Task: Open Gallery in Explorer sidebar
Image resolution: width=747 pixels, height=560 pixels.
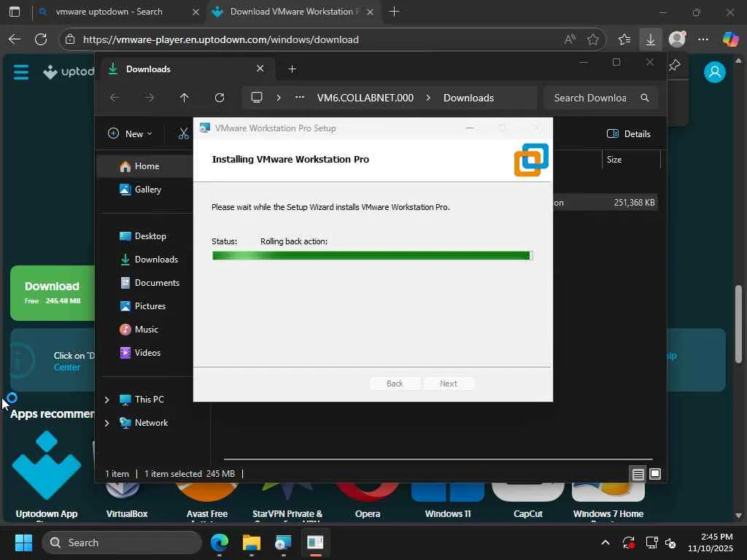Action: click(x=146, y=190)
